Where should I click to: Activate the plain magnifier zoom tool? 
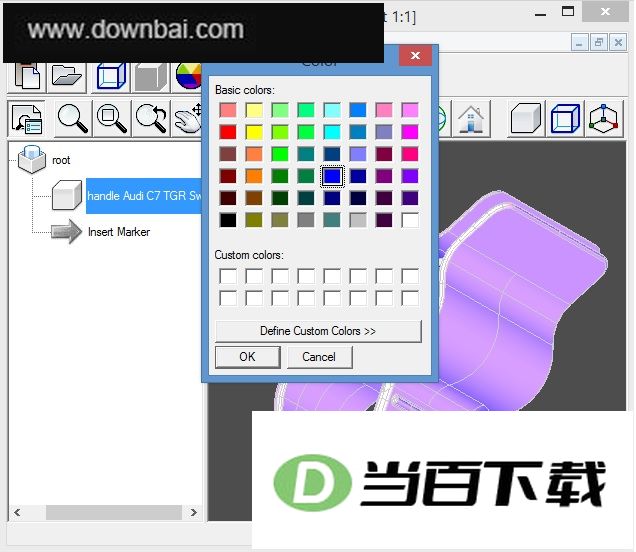coord(73,119)
